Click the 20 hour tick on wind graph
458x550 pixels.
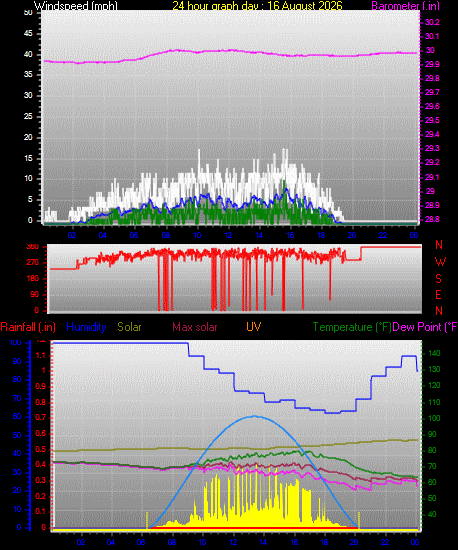352,235
